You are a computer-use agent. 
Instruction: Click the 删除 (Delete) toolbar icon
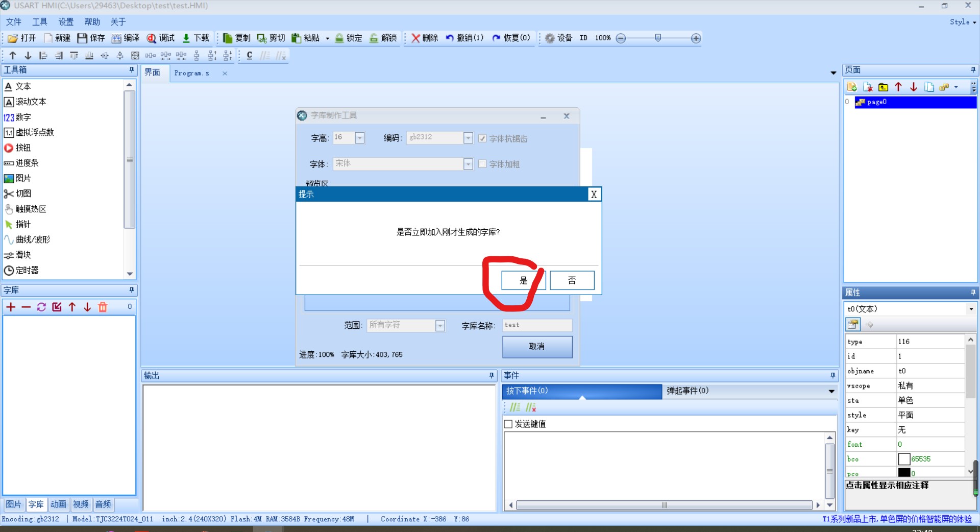pyautogui.click(x=425, y=38)
